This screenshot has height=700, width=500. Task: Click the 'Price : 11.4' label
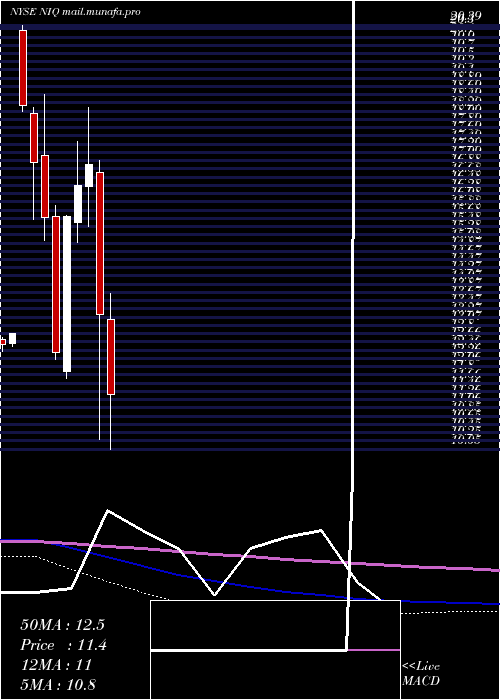coord(63,645)
